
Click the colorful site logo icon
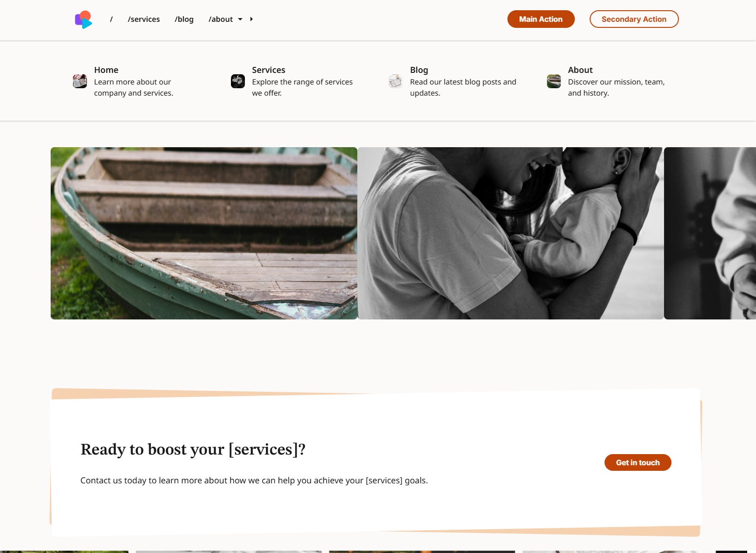pyautogui.click(x=84, y=20)
